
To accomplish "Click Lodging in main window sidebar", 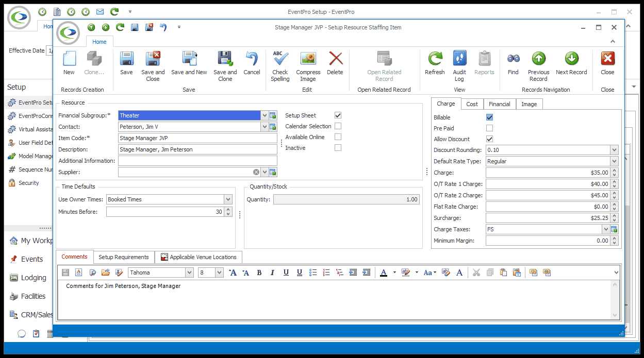I will point(33,278).
